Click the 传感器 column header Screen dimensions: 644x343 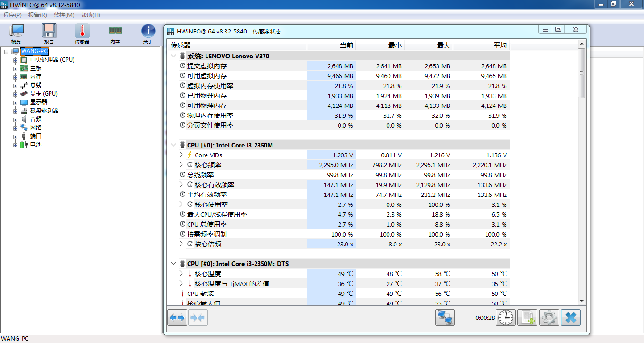tap(238, 45)
